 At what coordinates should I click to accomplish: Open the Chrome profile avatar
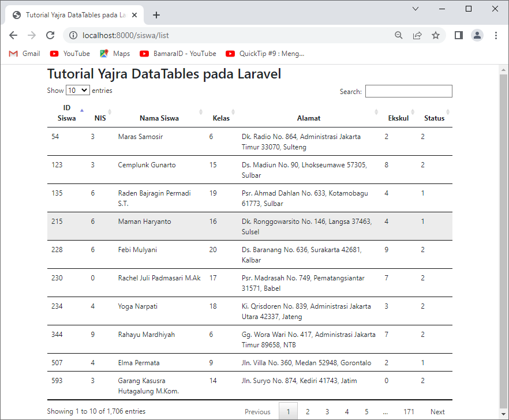477,35
